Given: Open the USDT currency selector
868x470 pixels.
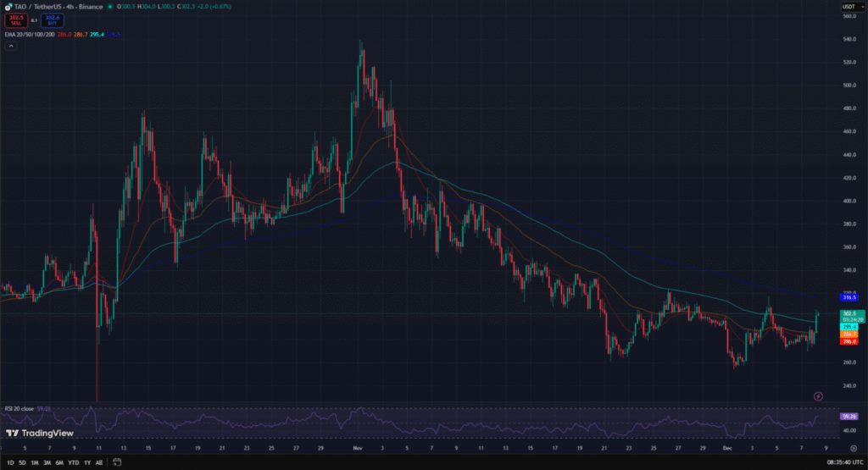Looking at the screenshot, I should click(x=849, y=6).
